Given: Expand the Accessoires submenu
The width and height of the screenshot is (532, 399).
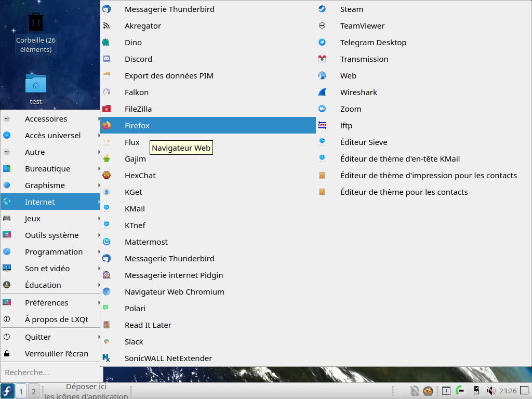Looking at the screenshot, I should pos(50,119).
